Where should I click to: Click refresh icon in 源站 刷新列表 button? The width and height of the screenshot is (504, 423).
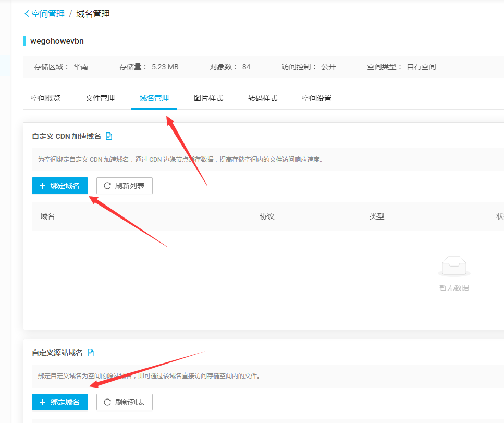107,402
